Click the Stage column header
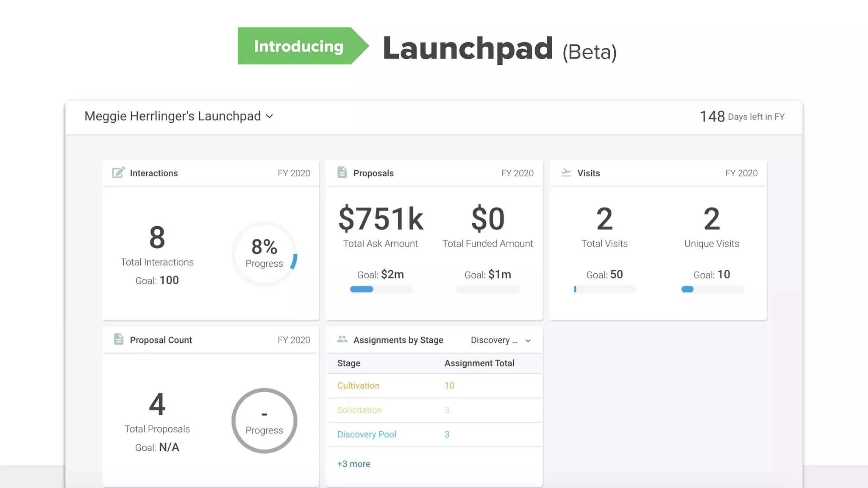The image size is (868, 488). point(348,363)
